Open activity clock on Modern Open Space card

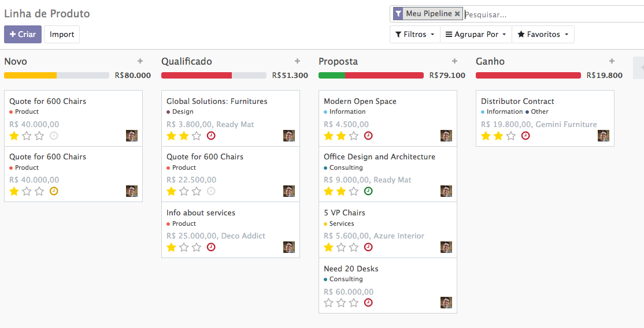368,136
